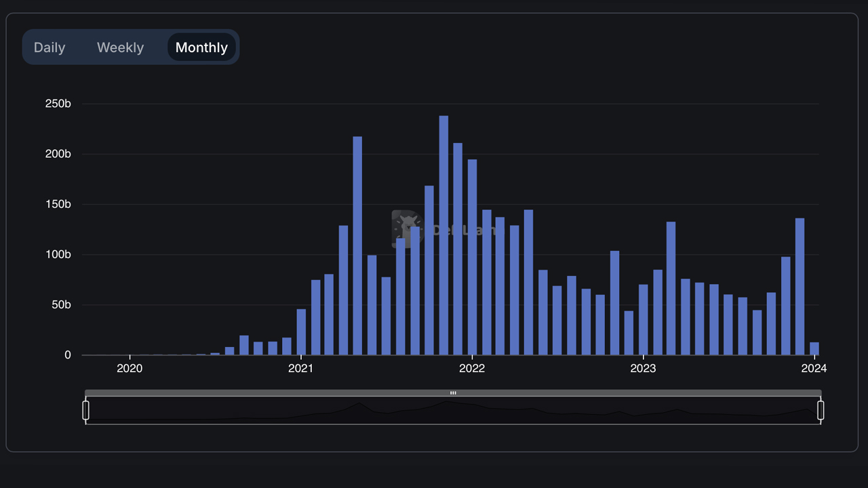Viewport: 868px width, 488px height.
Task: Select the January 2022 bar
Action: pyautogui.click(x=472, y=257)
